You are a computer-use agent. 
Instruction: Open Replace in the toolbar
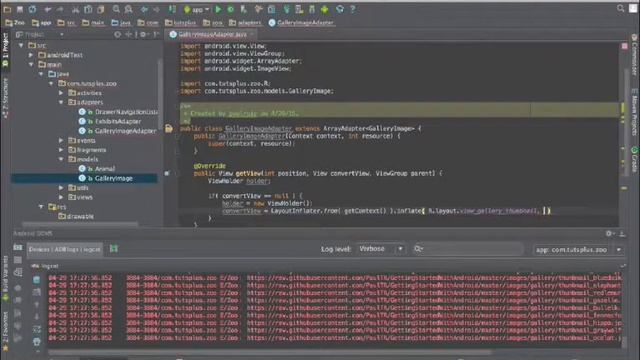pyautogui.click(x=129, y=9)
